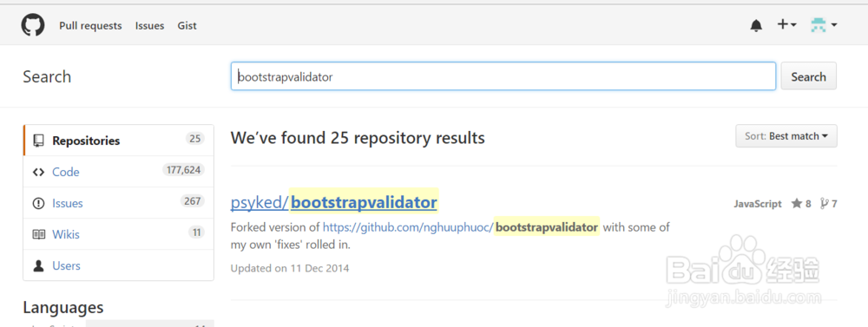The image size is (868, 327).
Task: Open the plus create-new dropdown
Action: 786,25
